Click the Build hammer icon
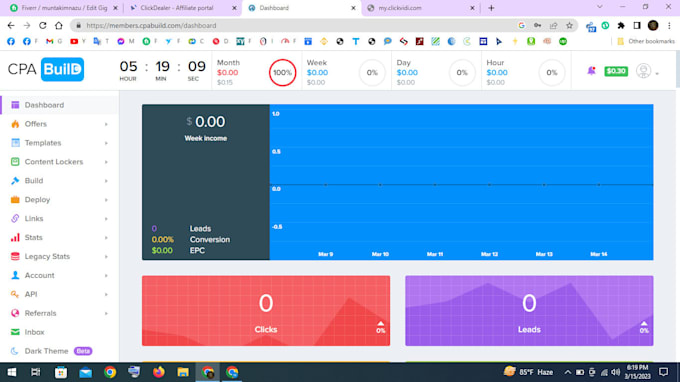 point(15,180)
